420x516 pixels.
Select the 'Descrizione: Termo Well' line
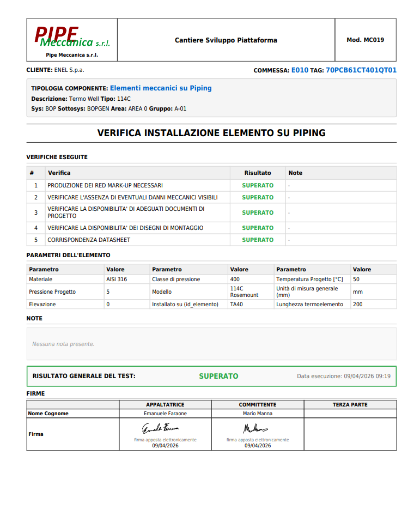[81, 99]
